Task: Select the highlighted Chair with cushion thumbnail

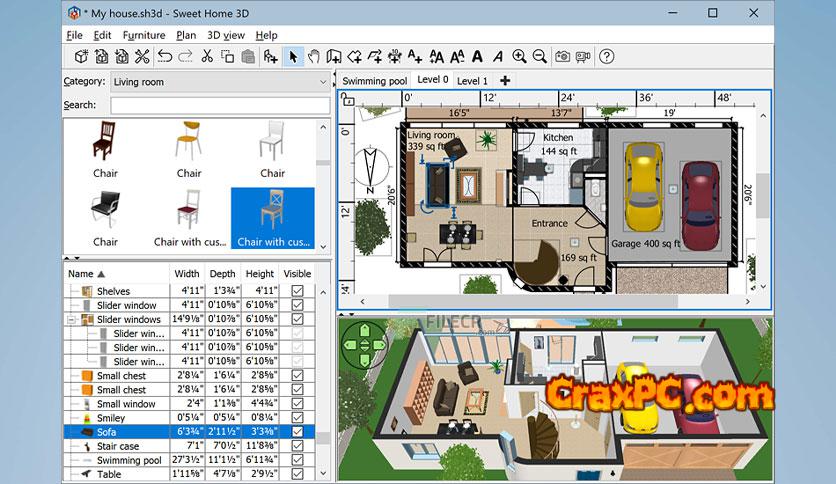Action: click(x=273, y=218)
